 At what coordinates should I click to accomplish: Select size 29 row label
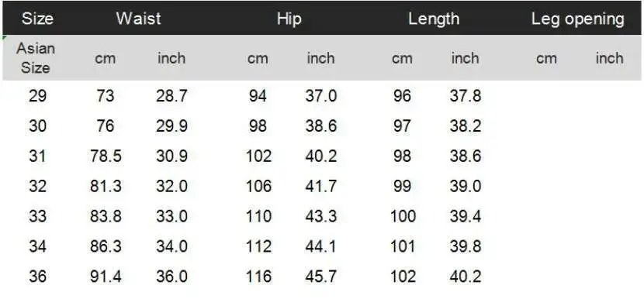(x=37, y=96)
